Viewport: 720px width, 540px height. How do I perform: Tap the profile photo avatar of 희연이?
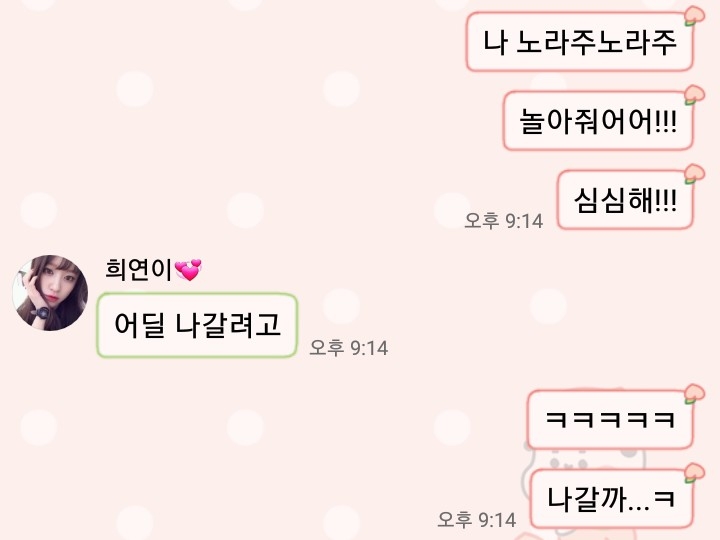point(50,292)
